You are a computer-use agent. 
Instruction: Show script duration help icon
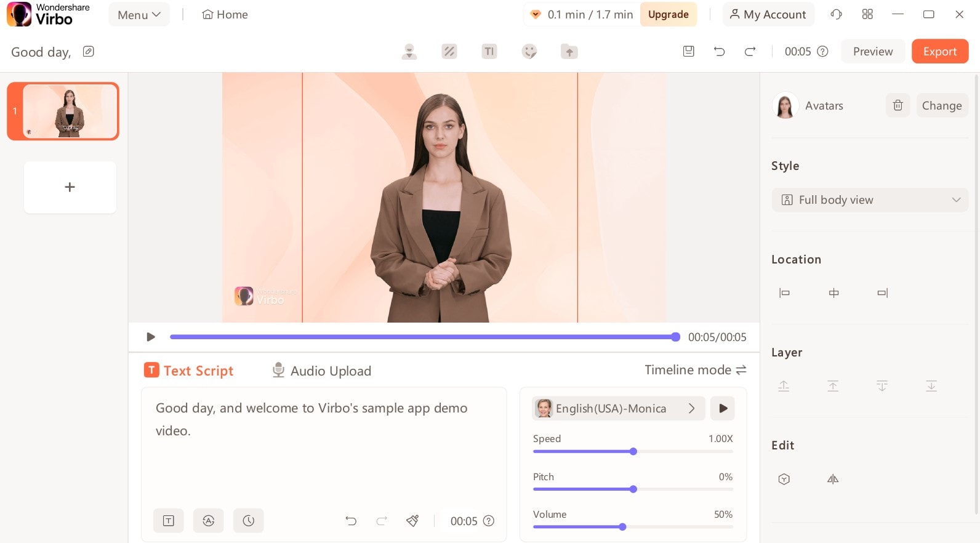pos(489,521)
